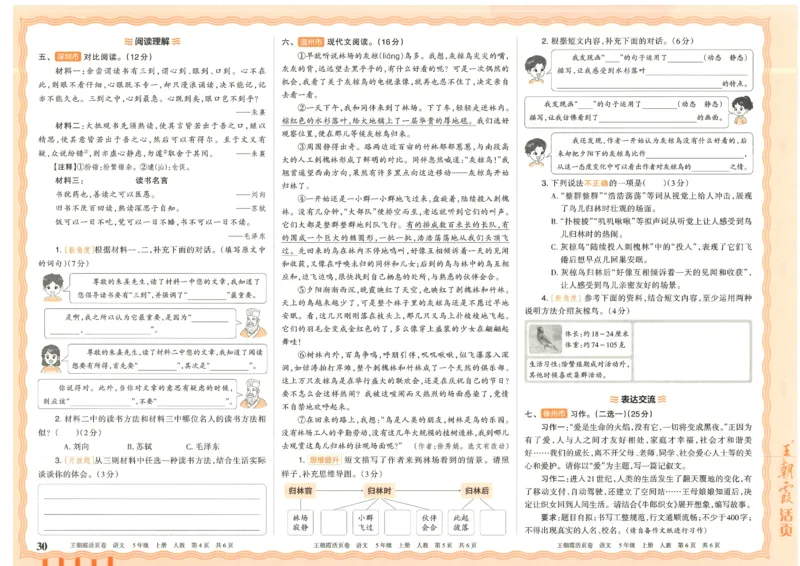Select the orange 温州市 tag

[x=311, y=42]
